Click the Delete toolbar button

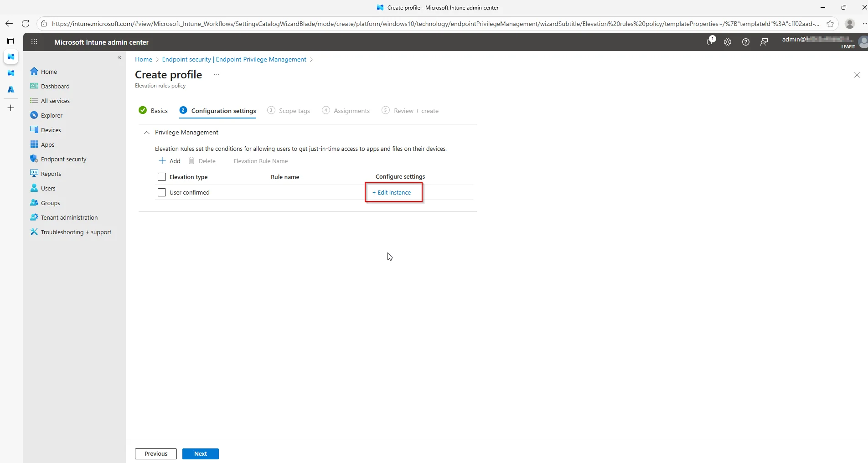(202, 161)
